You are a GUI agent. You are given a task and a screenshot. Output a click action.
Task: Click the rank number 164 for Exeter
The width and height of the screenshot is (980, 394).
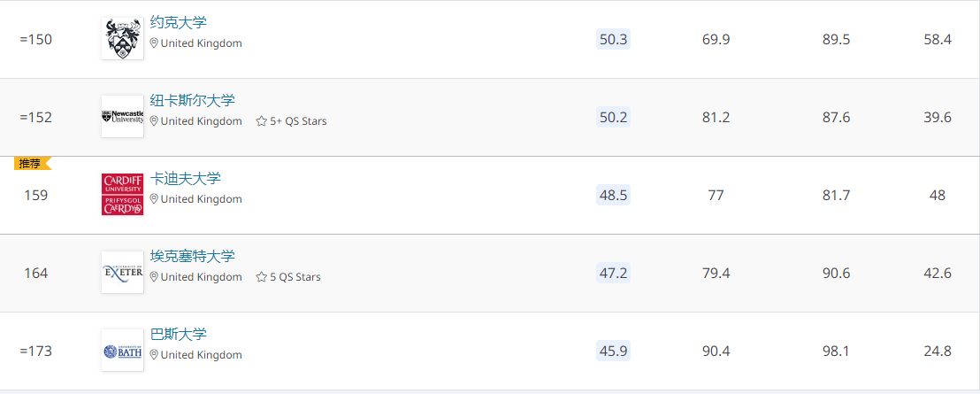(x=35, y=273)
